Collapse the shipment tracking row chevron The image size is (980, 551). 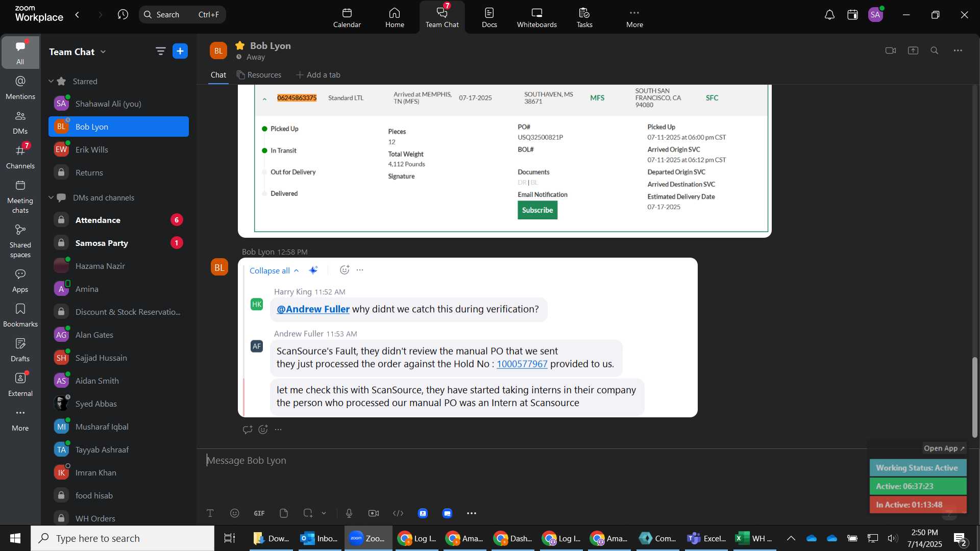point(264,99)
